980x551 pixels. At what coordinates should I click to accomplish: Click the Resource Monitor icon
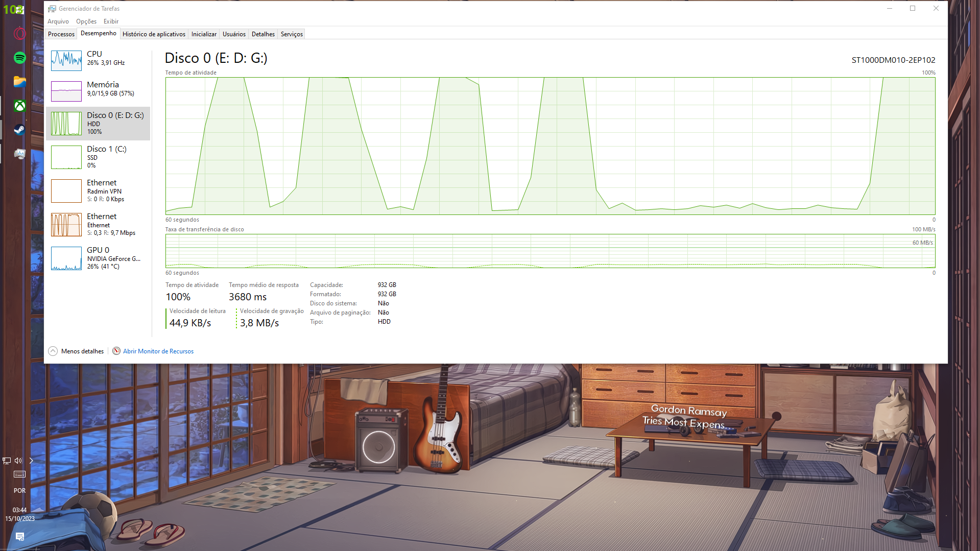pyautogui.click(x=116, y=351)
